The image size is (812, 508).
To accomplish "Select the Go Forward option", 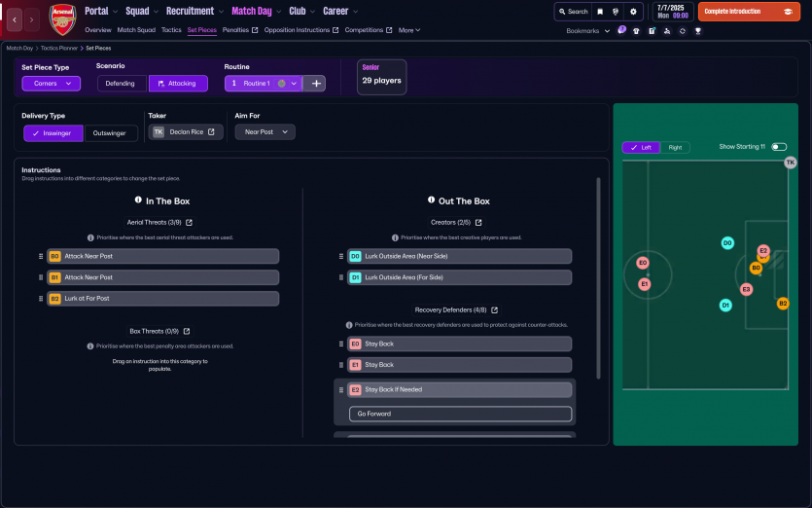I will tap(460, 414).
